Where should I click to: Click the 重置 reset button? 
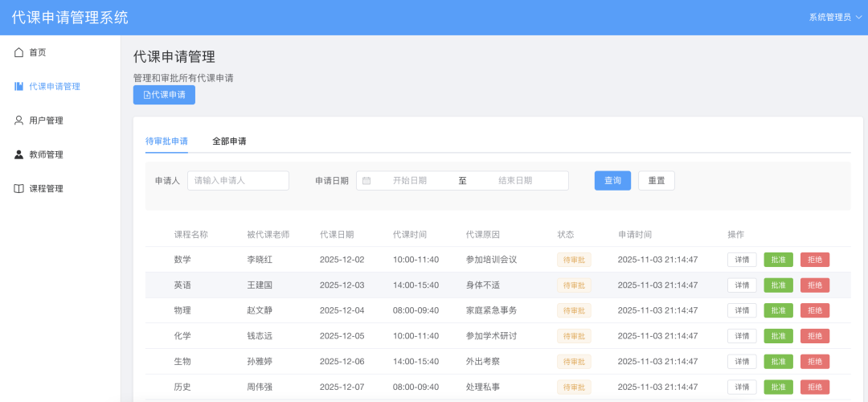point(657,181)
